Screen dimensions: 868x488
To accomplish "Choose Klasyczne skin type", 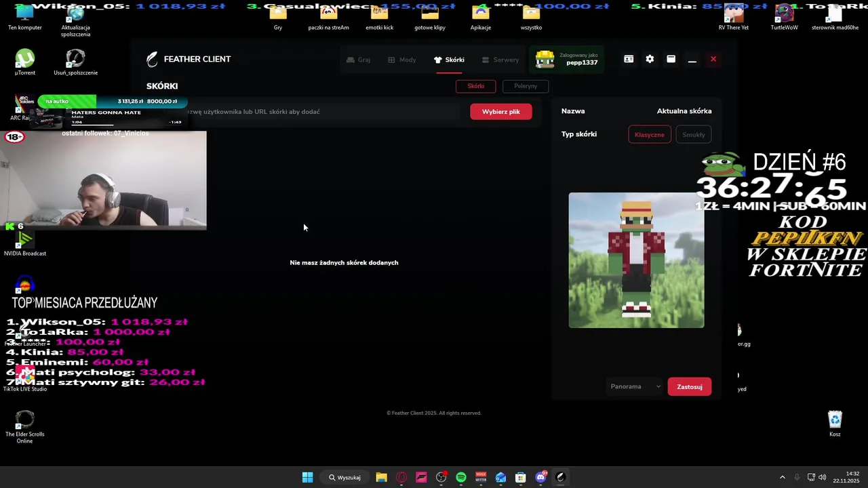I will 650,134.
